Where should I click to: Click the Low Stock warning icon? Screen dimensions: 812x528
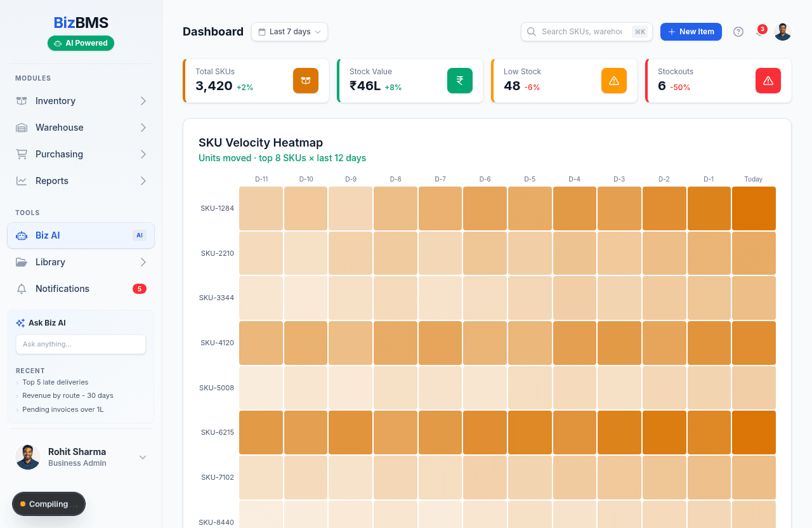tap(614, 81)
